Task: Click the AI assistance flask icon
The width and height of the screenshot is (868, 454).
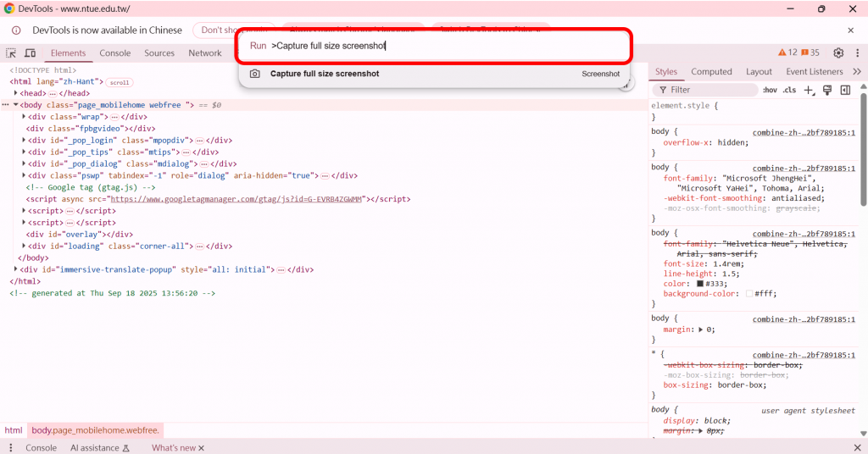Action: [125, 448]
